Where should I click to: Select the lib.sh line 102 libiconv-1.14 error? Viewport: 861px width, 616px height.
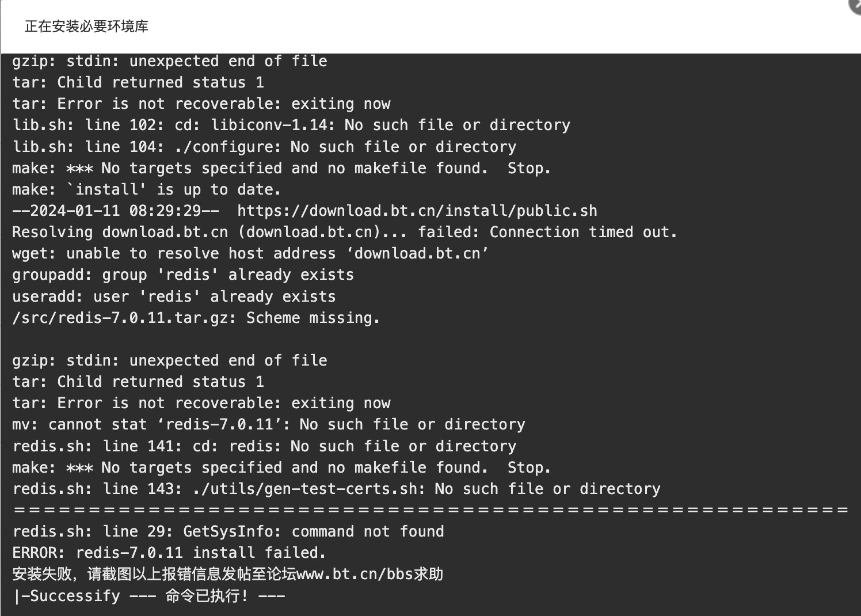[291, 126]
